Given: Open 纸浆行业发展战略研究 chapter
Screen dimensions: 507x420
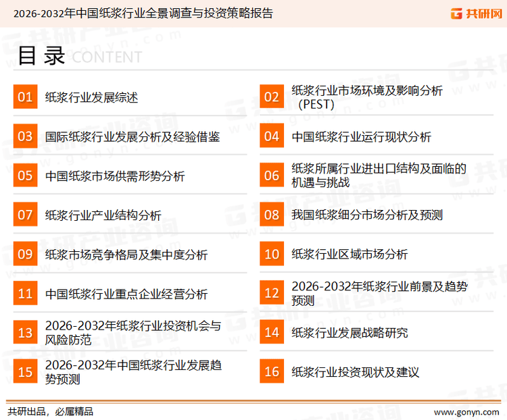Looking at the screenshot, I should tap(349, 333).
